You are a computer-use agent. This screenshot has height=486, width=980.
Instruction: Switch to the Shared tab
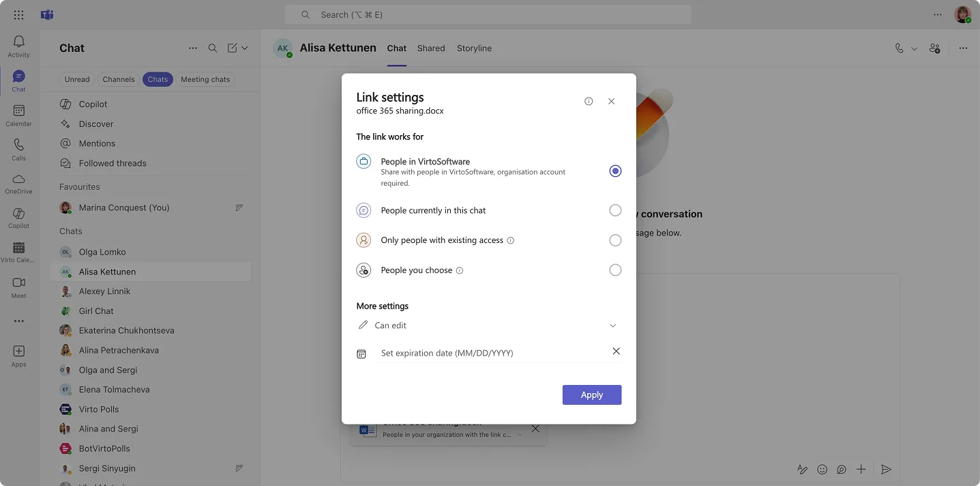pos(430,48)
